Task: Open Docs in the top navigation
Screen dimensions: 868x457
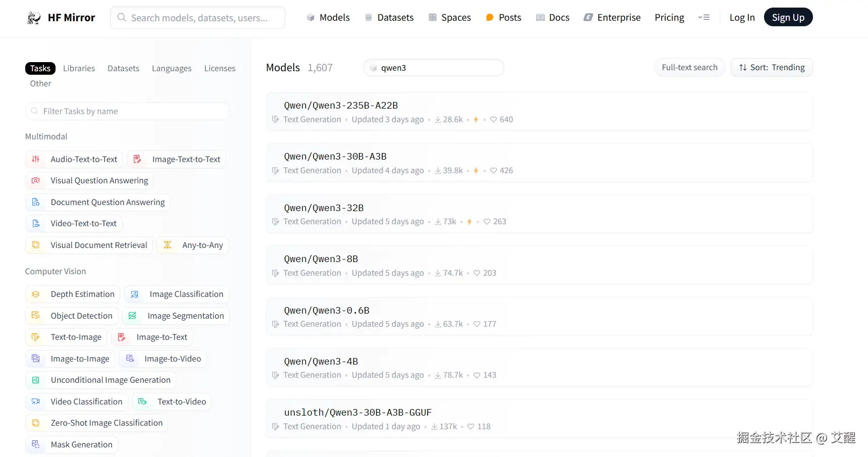Action: [x=553, y=18]
